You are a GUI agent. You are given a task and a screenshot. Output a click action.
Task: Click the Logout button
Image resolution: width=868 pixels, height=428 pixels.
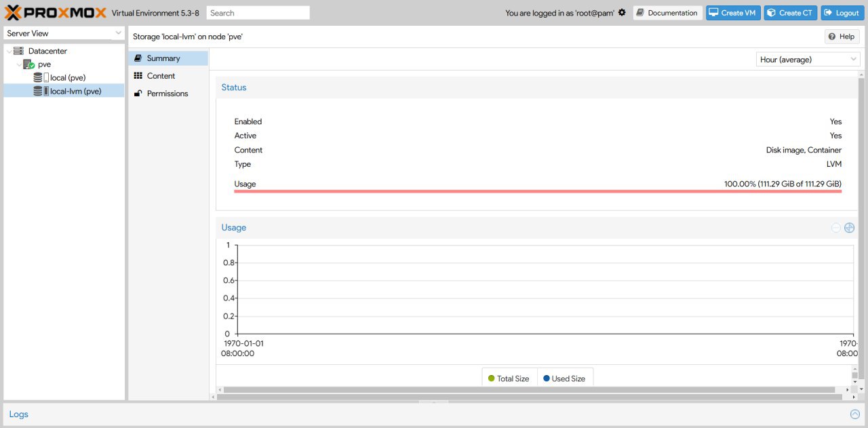pyautogui.click(x=842, y=13)
